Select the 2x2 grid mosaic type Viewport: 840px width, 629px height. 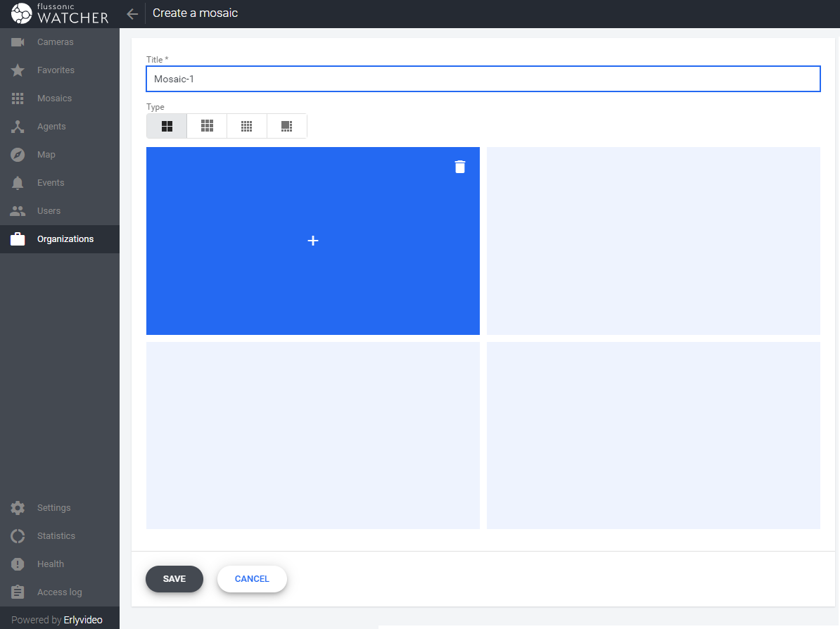167,126
